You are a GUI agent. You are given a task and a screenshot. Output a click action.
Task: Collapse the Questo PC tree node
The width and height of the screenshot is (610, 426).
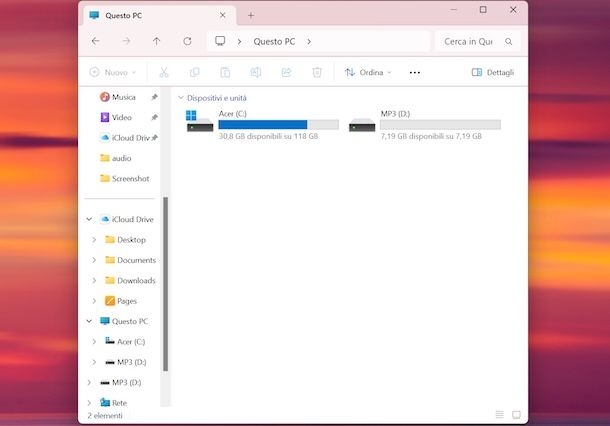coord(89,321)
